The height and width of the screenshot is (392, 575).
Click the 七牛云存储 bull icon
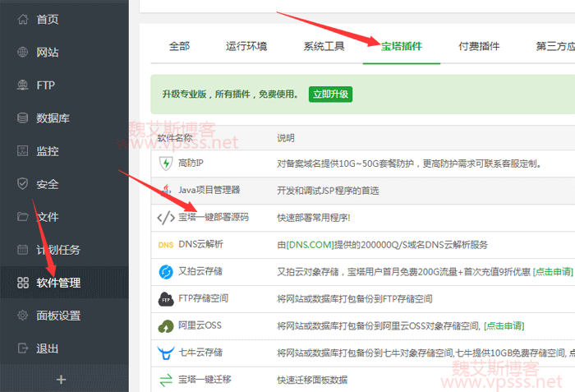[x=166, y=353]
